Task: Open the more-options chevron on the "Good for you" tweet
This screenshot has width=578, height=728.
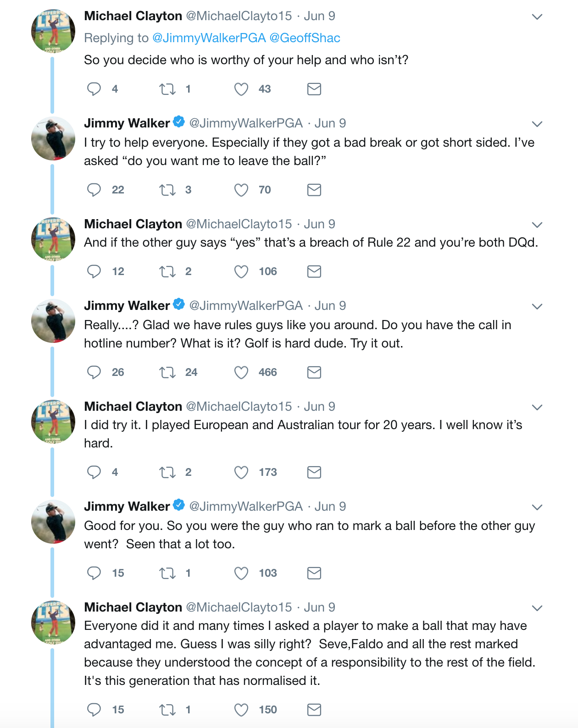Action: 537,507
